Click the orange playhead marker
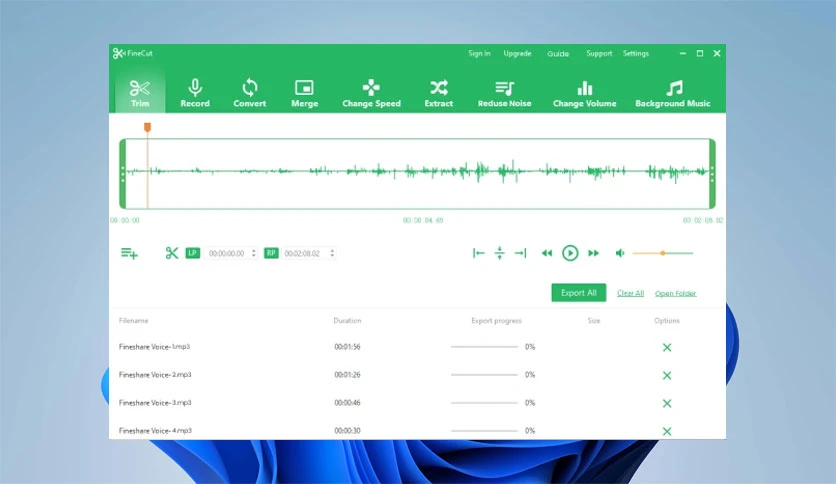 click(148, 127)
